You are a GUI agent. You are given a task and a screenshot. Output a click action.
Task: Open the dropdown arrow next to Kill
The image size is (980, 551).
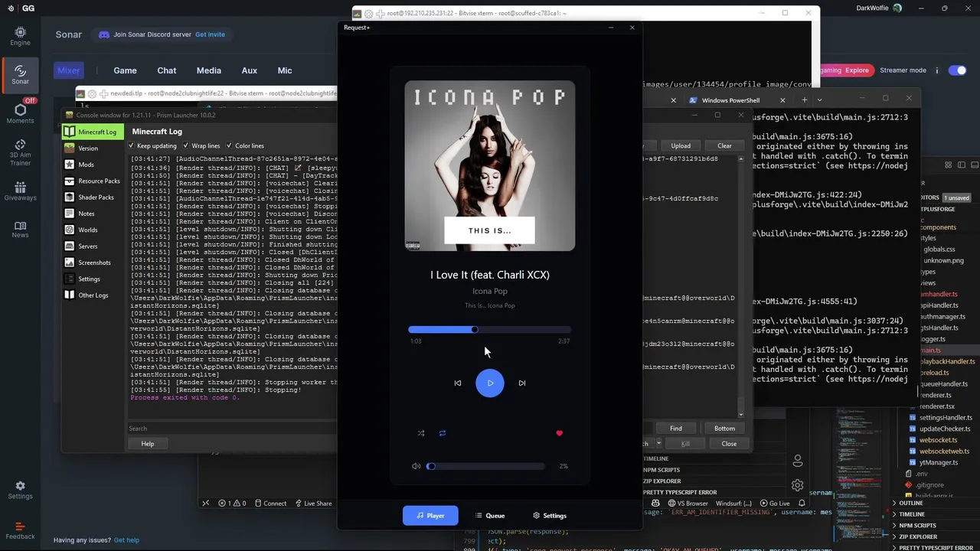(658, 444)
